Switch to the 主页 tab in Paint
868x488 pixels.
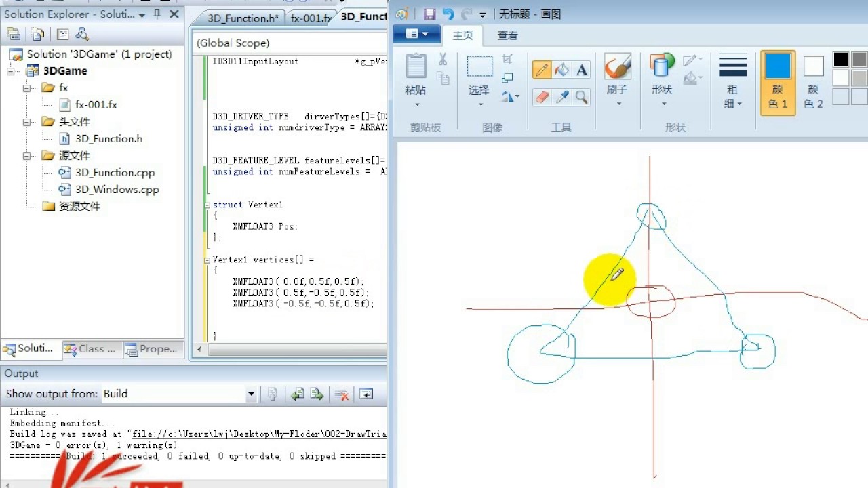[x=462, y=35]
